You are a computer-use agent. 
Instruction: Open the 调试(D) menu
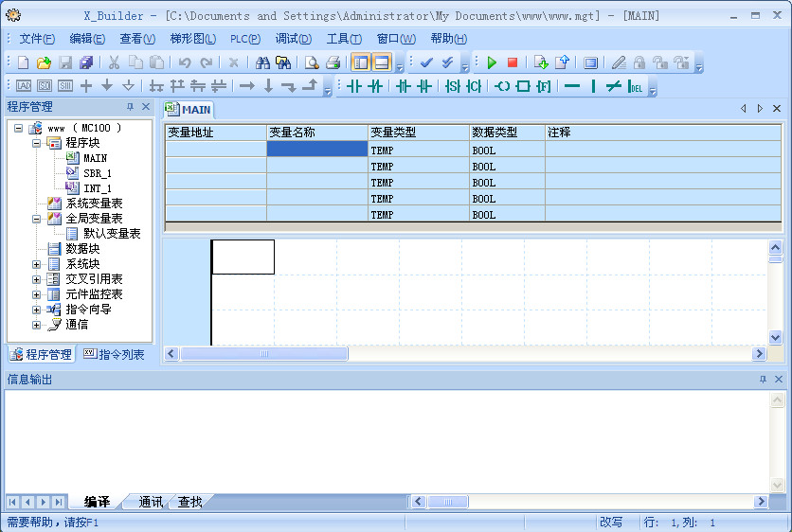click(294, 39)
